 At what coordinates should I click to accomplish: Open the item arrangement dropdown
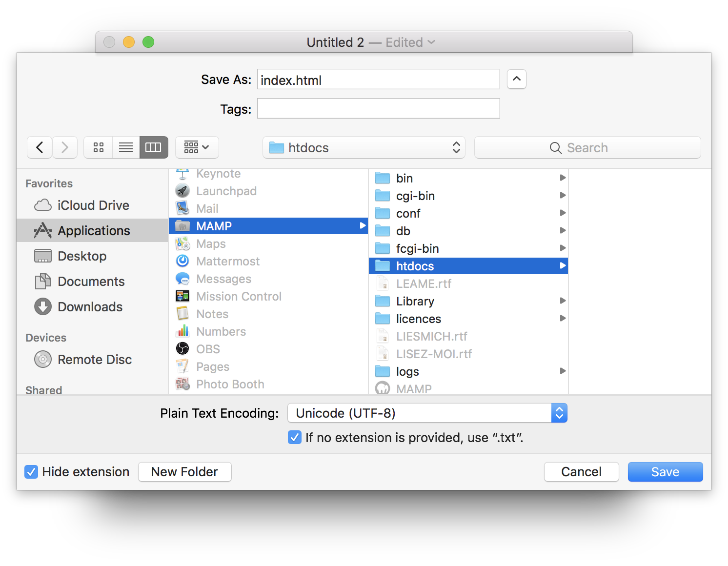click(x=197, y=147)
